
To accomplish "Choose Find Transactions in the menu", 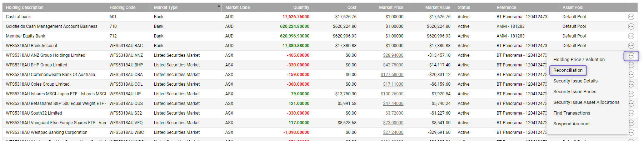I will (x=571, y=113).
